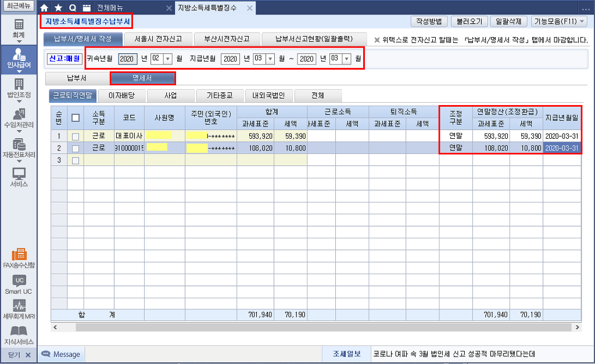Click the Message speech bubble icon
Viewport: 595px width, 364px height.
46,354
